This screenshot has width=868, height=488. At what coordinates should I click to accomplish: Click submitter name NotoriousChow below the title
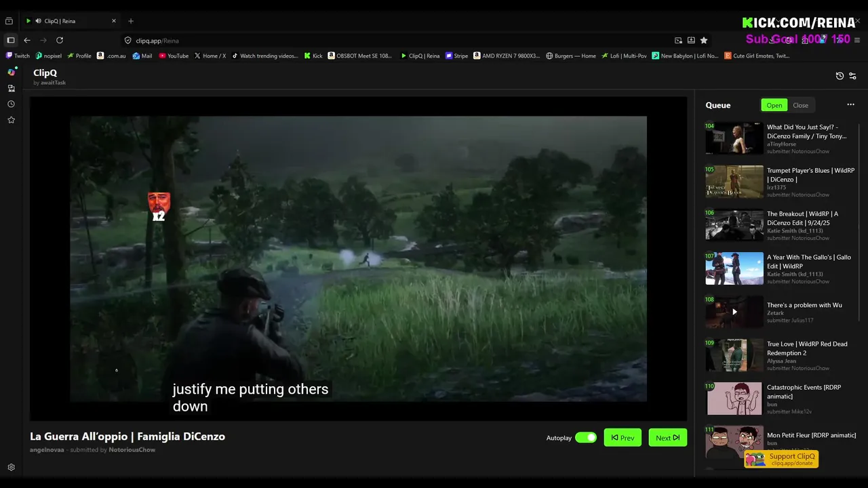pyautogui.click(x=132, y=450)
